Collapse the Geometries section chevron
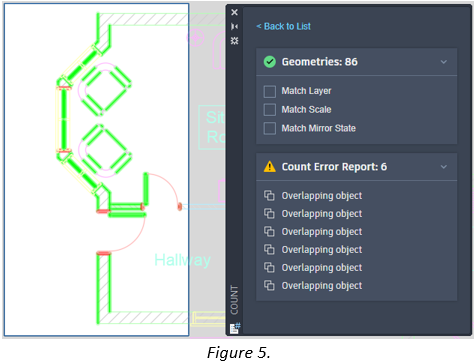Viewport: 474px width, 364px height. click(444, 62)
